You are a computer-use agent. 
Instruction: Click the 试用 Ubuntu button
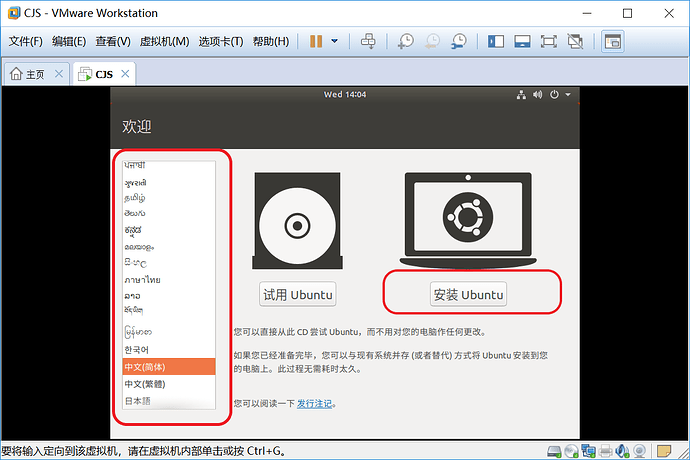tap(297, 294)
